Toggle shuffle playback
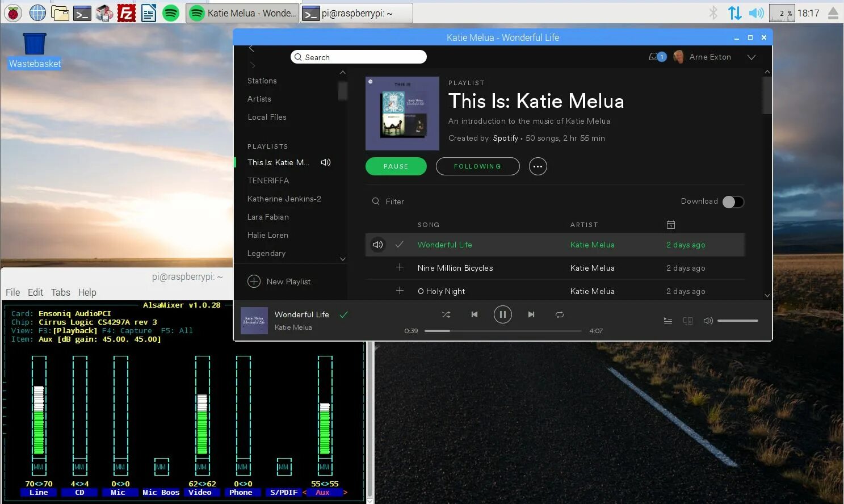The image size is (844, 504). [x=446, y=314]
